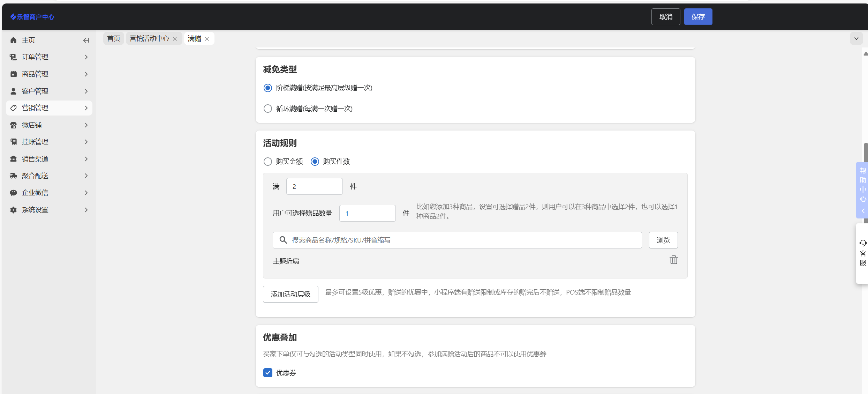Screen dimensions: 868x394
Task: Collapse the sidebar with arrow icon
Action: point(86,40)
